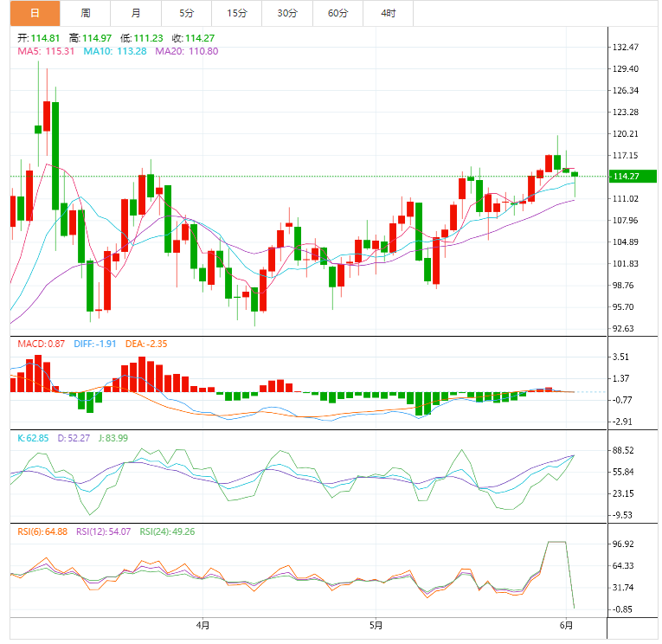Viewport: 662px width, 644px height.
Task: Click the 5月 marker on the time axis
Action: pos(376,626)
